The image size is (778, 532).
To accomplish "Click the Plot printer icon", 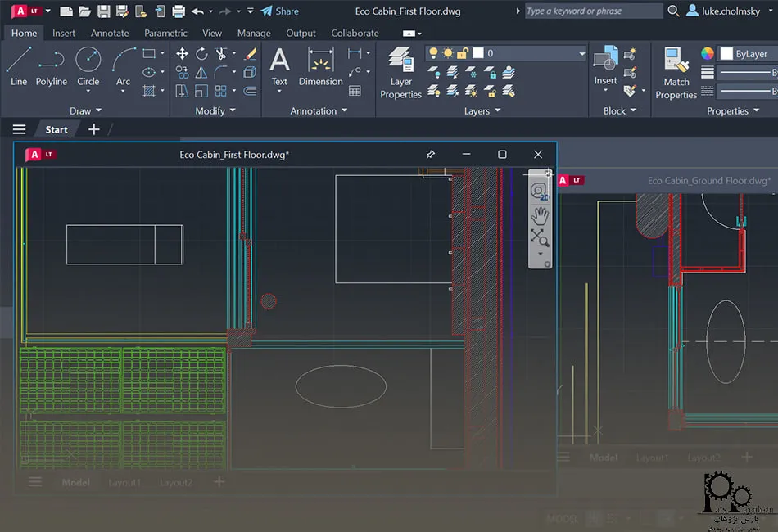I will [179, 11].
